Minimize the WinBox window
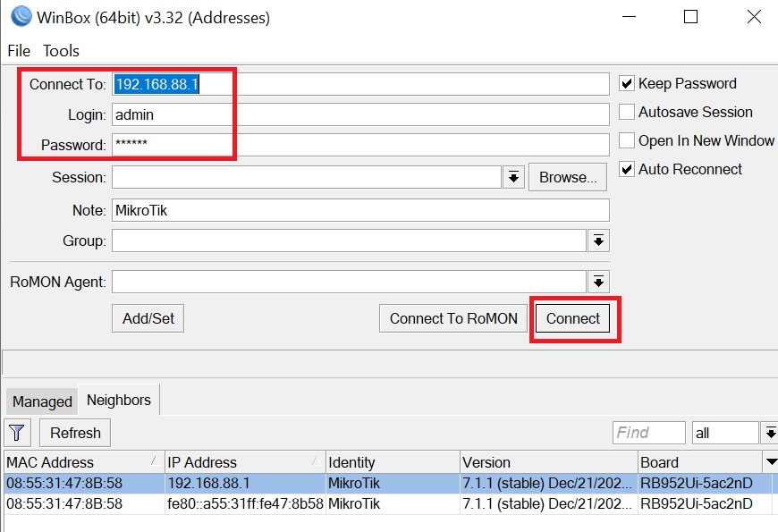The image size is (778, 532). (x=629, y=17)
